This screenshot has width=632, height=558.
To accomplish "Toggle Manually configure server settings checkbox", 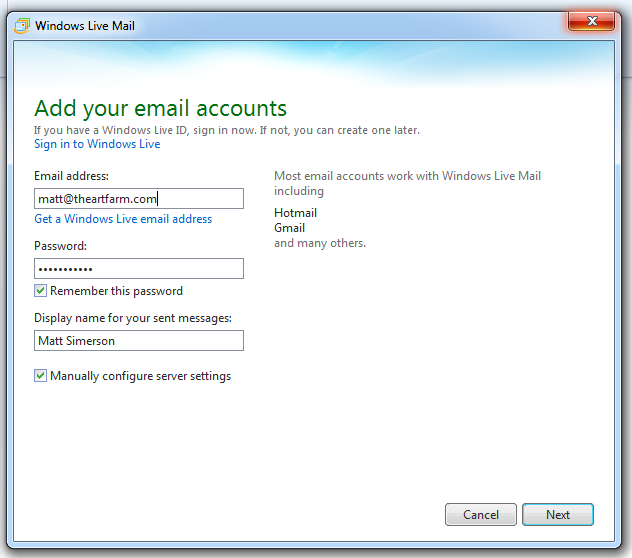I will [x=40, y=376].
